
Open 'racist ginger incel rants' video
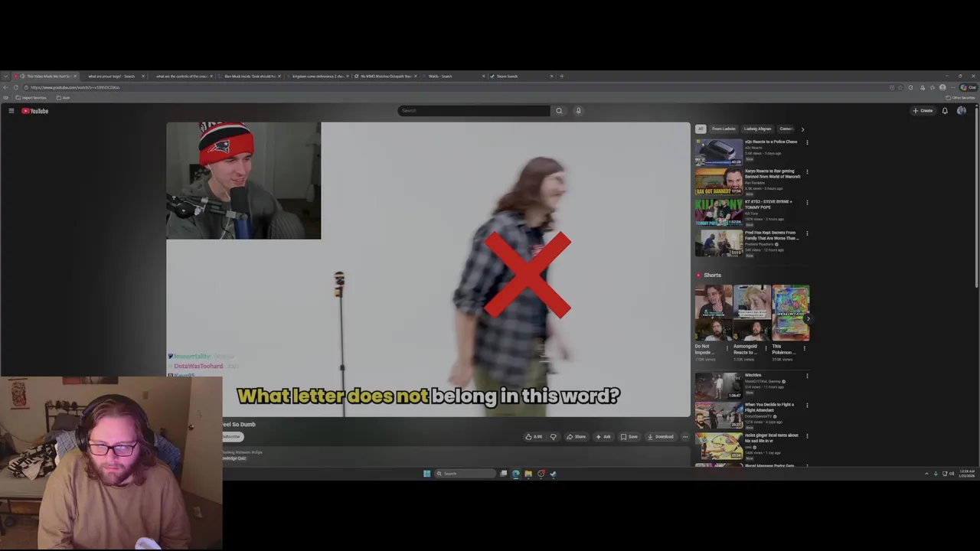(x=719, y=446)
